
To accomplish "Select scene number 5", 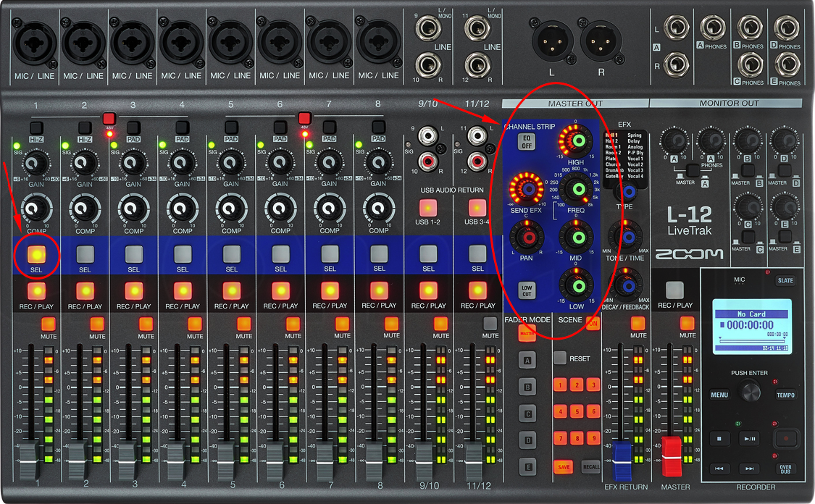I will (x=576, y=411).
